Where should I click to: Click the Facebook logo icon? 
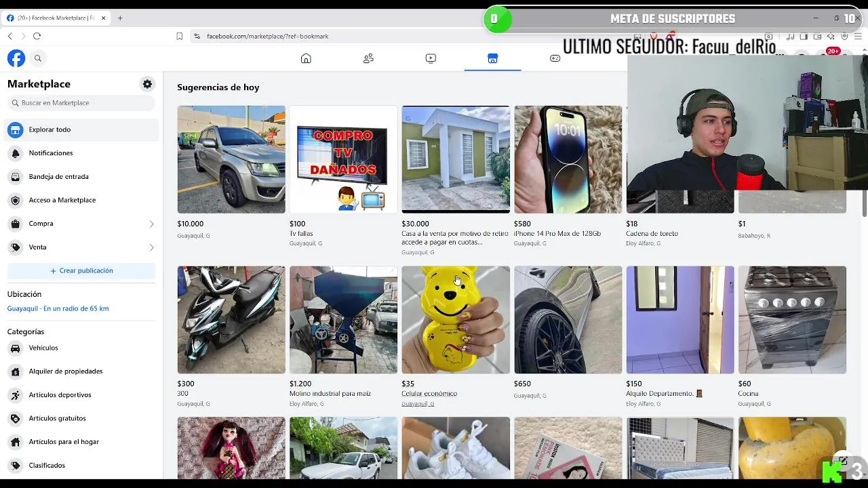pos(16,58)
